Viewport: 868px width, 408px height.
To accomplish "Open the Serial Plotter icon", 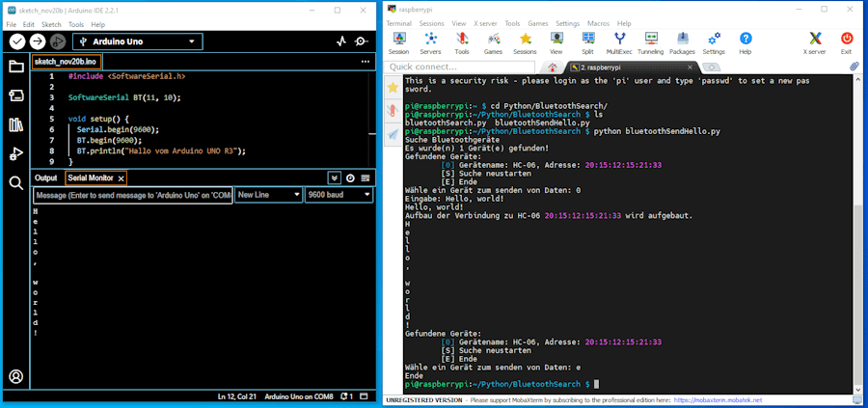I will [x=340, y=41].
